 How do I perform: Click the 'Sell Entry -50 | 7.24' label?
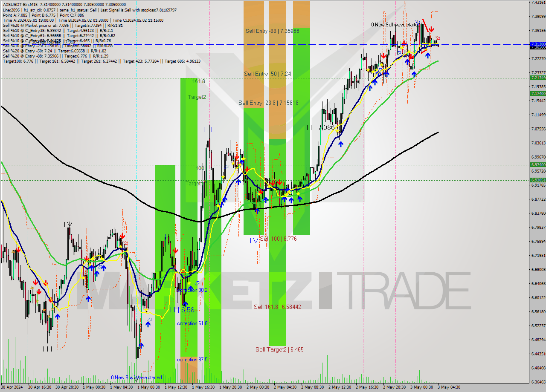(267, 74)
